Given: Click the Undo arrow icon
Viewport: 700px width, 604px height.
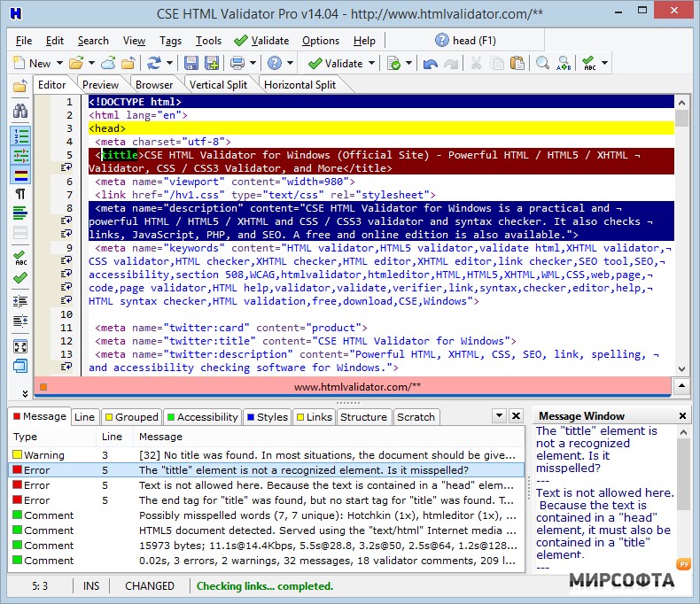Looking at the screenshot, I should click(431, 63).
